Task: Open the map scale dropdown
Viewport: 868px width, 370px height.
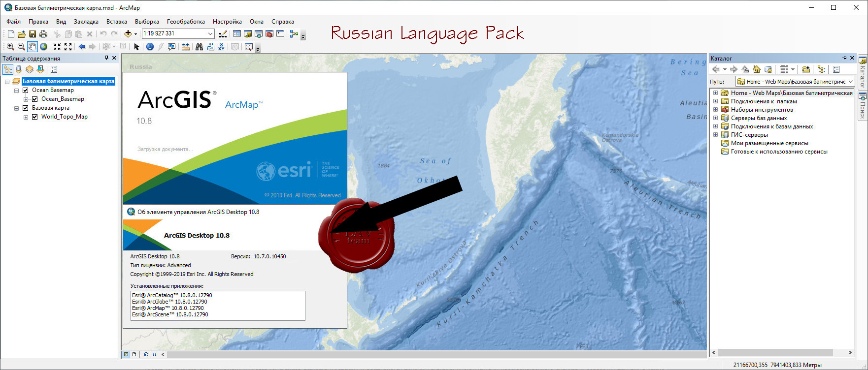Action: (x=210, y=34)
